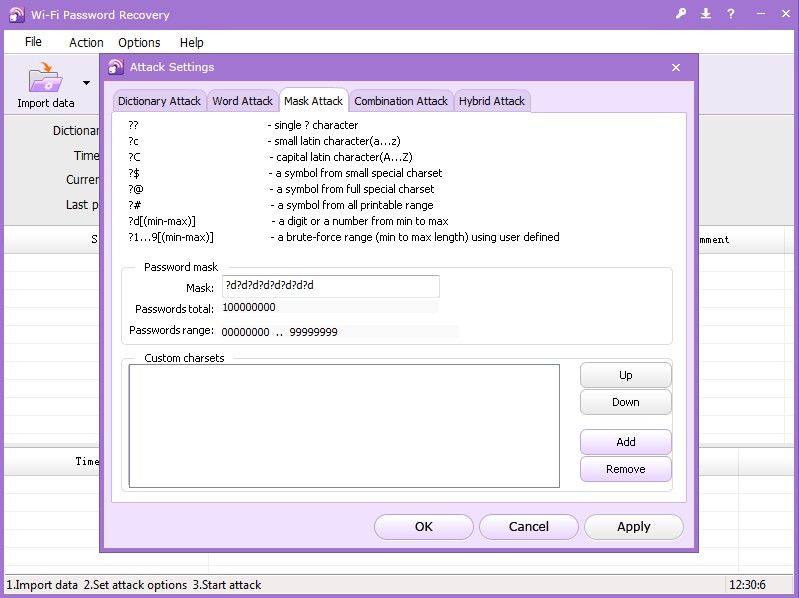Click the status bar steps hint text
Image resolution: width=799 pixels, height=598 pixels.
134,585
